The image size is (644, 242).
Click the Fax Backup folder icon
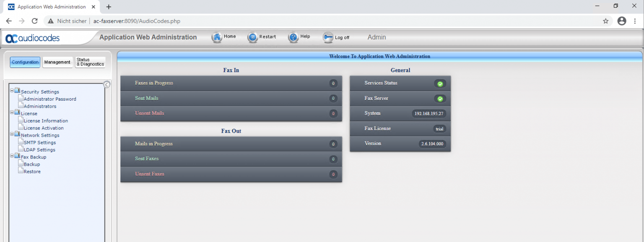[17, 156]
